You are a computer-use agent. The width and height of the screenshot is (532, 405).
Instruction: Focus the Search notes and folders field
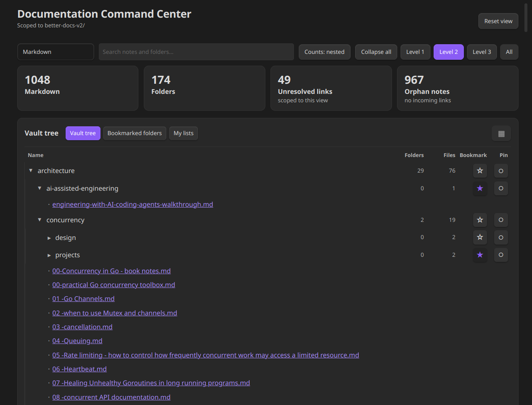coord(196,52)
